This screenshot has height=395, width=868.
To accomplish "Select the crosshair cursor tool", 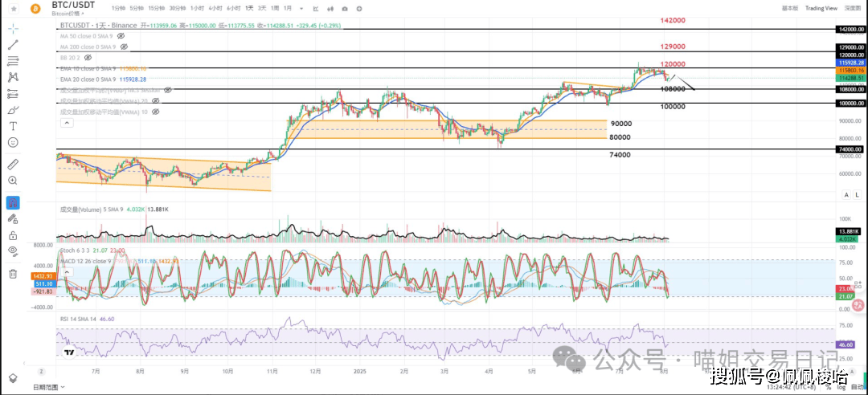I will click(x=13, y=27).
